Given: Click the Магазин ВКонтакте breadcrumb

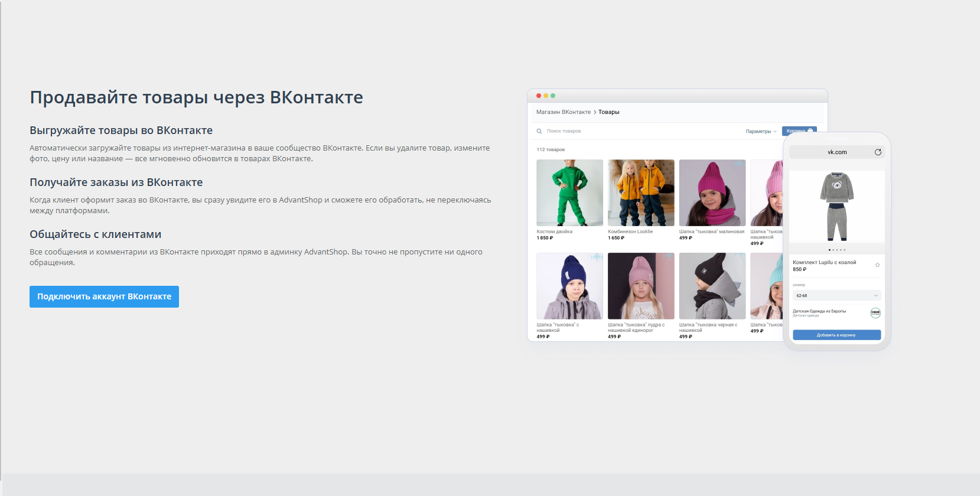Looking at the screenshot, I should click(564, 112).
